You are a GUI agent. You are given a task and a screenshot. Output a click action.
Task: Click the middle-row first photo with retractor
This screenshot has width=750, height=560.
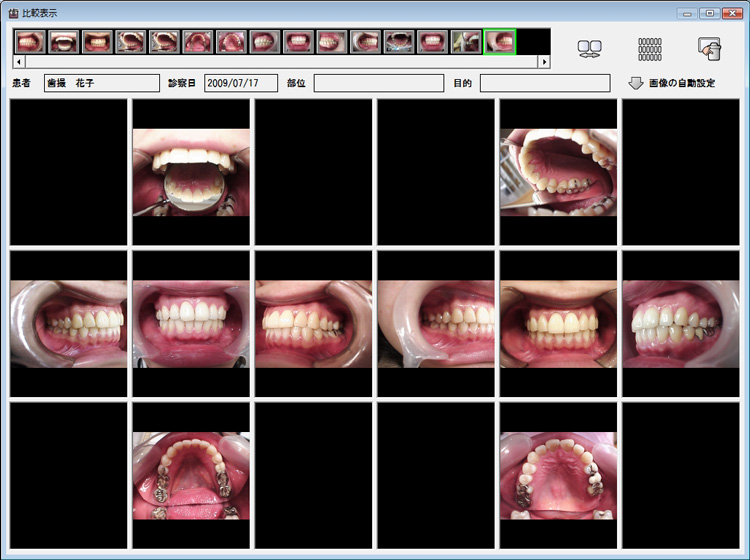click(x=69, y=324)
